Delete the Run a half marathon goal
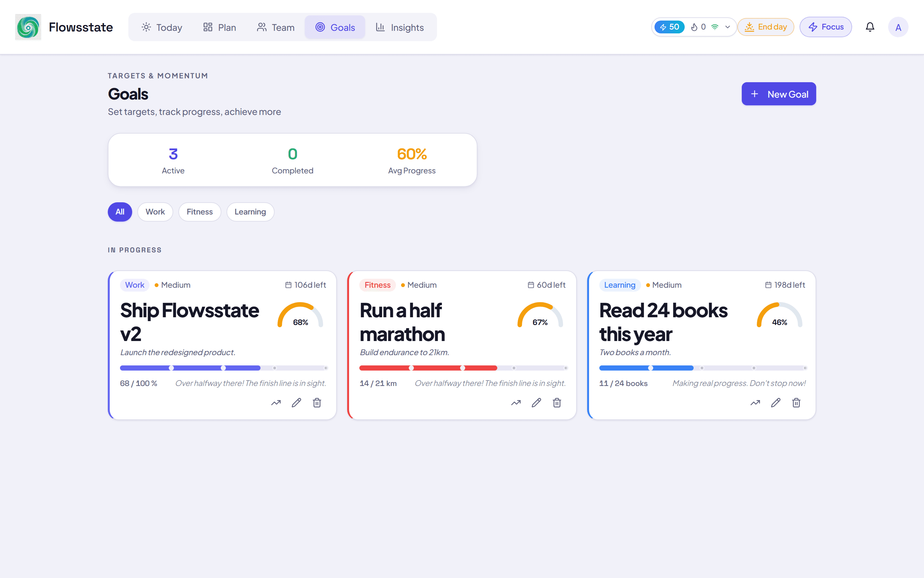The width and height of the screenshot is (924, 578). [557, 403]
